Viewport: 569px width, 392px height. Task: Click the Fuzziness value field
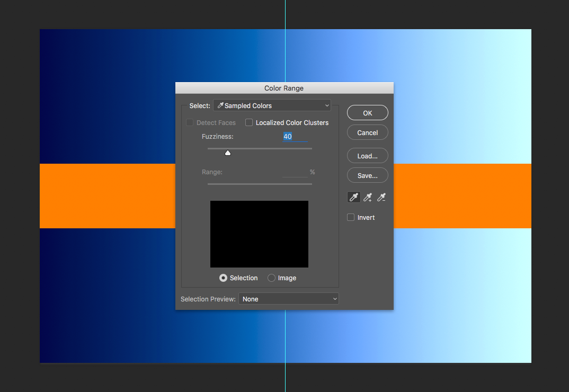(x=295, y=137)
